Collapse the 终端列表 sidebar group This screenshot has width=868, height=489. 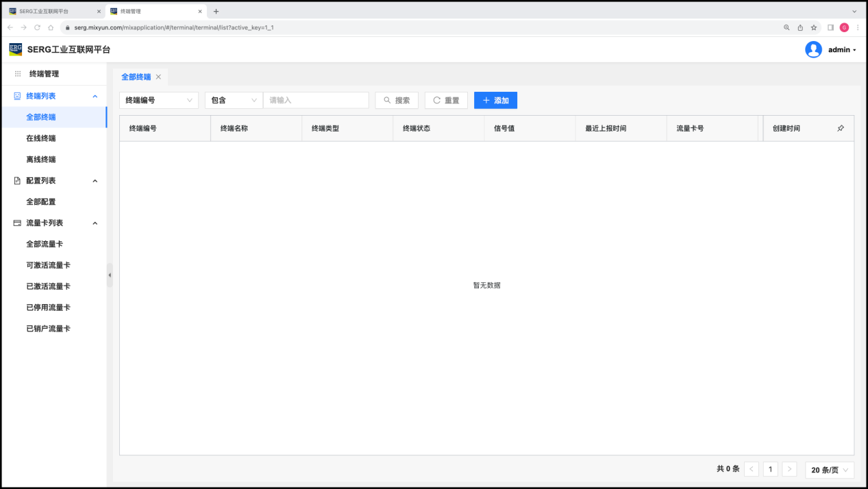click(95, 97)
